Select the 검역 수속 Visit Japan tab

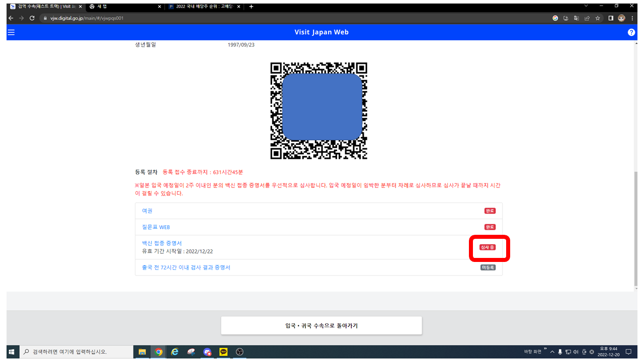pyautogui.click(x=45, y=7)
